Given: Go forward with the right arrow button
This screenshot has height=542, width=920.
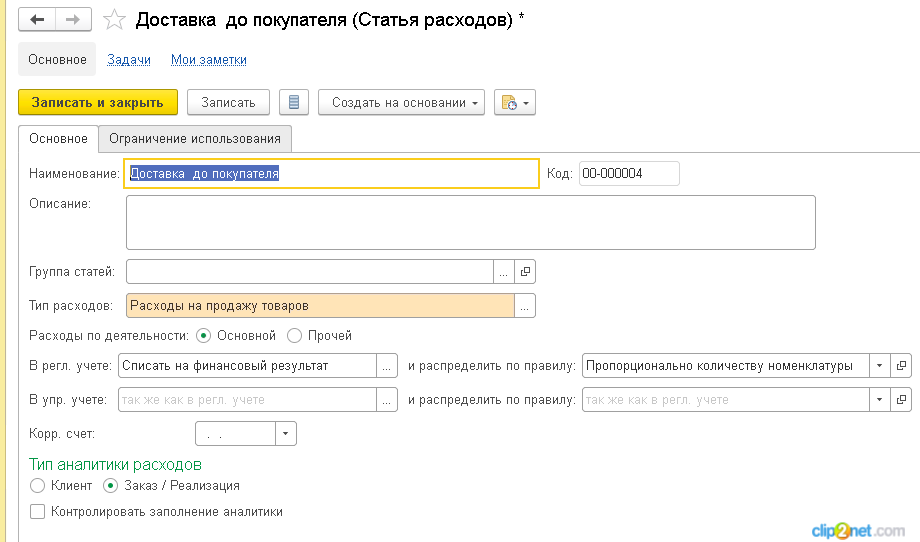Looking at the screenshot, I should (73, 19).
